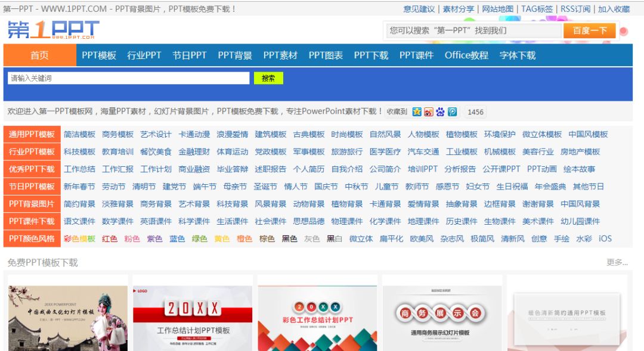Share to Sina Weibo icon
This screenshot has width=644, height=351.
point(429,111)
